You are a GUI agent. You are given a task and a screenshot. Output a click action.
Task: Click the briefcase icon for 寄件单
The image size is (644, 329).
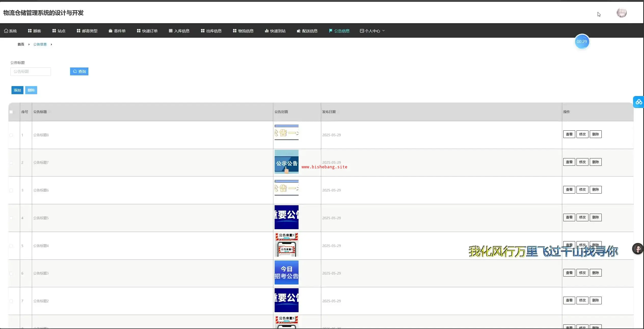(x=110, y=31)
